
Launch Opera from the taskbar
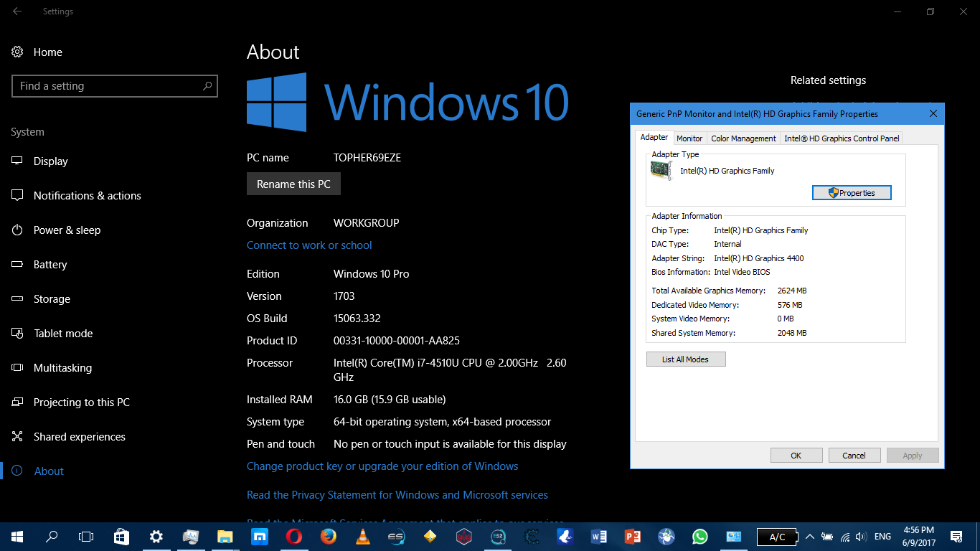[x=294, y=537]
